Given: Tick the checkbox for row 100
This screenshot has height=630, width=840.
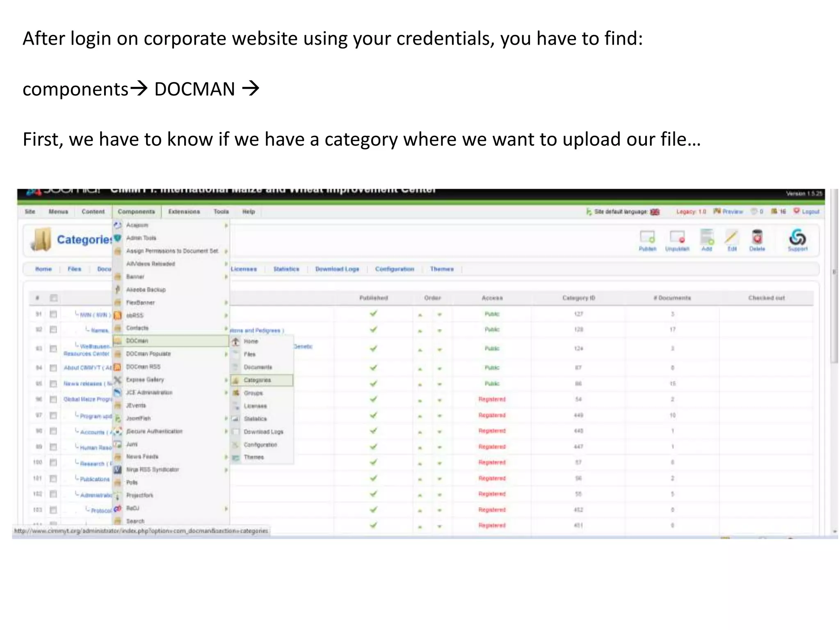Looking at the screenshot, I should pos(53,463).
